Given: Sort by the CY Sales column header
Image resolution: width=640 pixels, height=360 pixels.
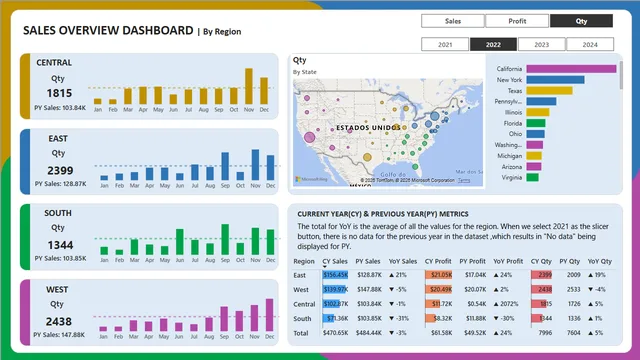Looking at the screenshot, I should tap(335, 261).
